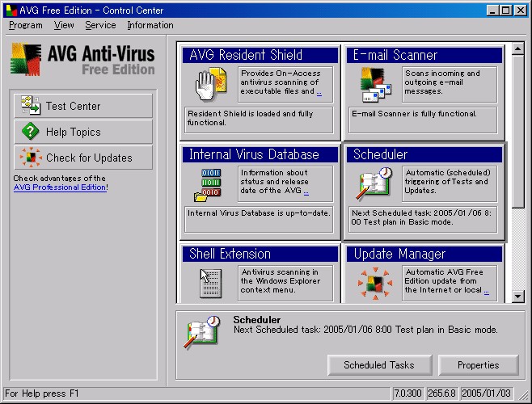The height and width of the screenshot is (404, 532).
Task: Select the Shell Extension header
Action: click(260, 254)
